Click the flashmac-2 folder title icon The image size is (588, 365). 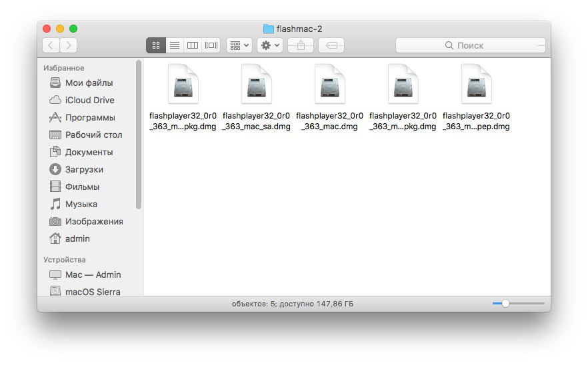(x=269, y=29)
